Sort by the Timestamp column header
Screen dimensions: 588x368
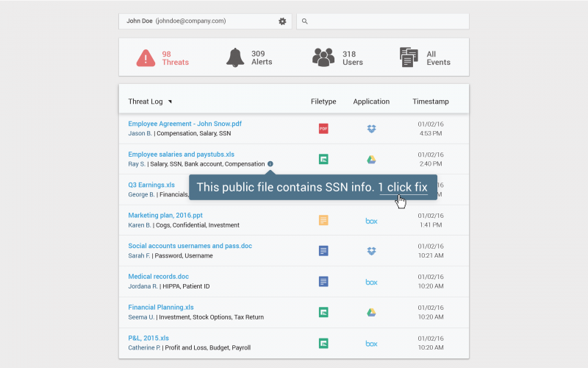(430, 102)
